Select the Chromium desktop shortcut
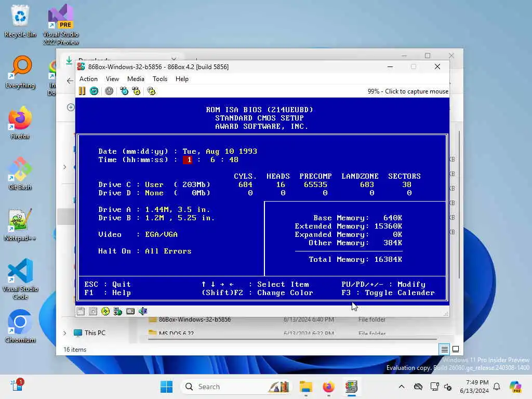 (20, 326)
